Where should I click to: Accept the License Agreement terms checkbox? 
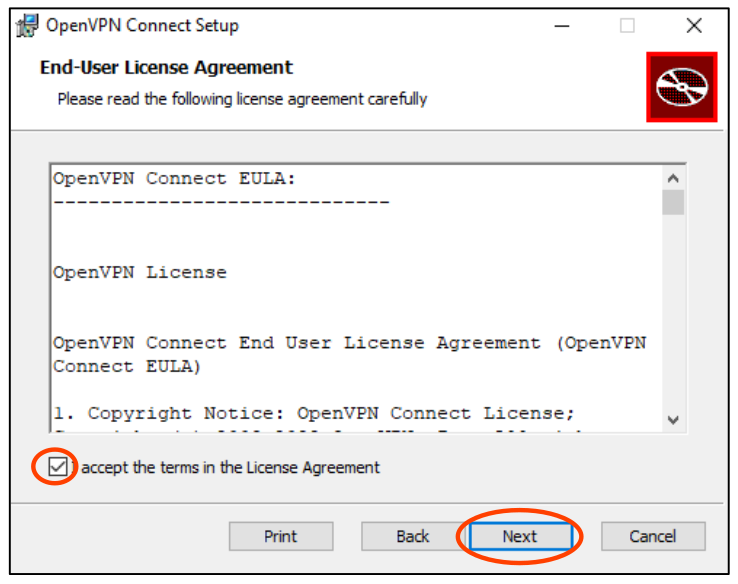click(60, 467)
